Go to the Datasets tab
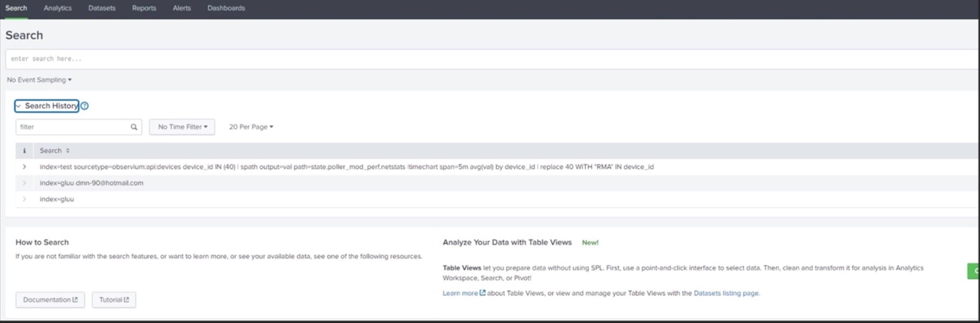Image resolution: width=980 pixels, height=323 pixels. click(102, 8)
